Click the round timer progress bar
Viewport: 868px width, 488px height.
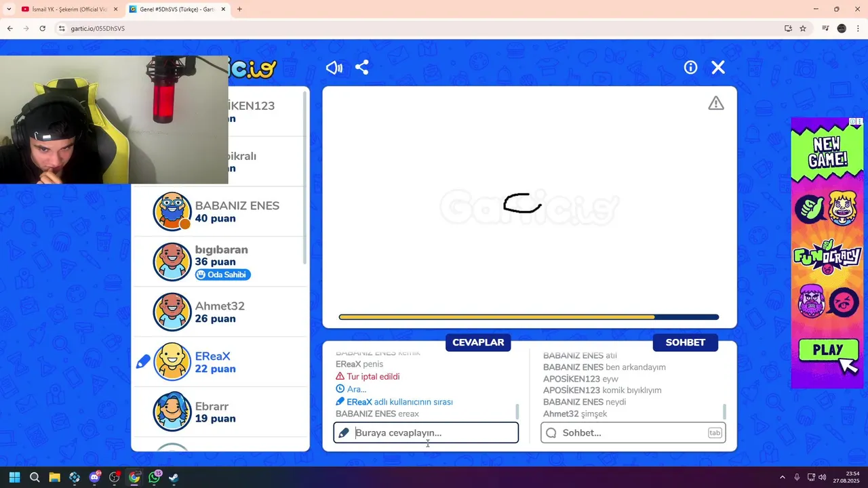click(529, 317)
